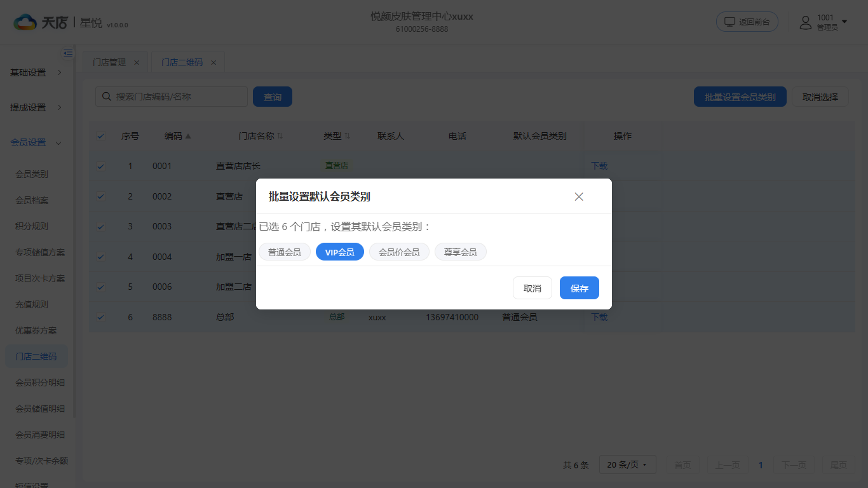Viewport: 868px width, 488px height.
Task: Open the account dropdown arrow beside 管理员
Action: 844,22
